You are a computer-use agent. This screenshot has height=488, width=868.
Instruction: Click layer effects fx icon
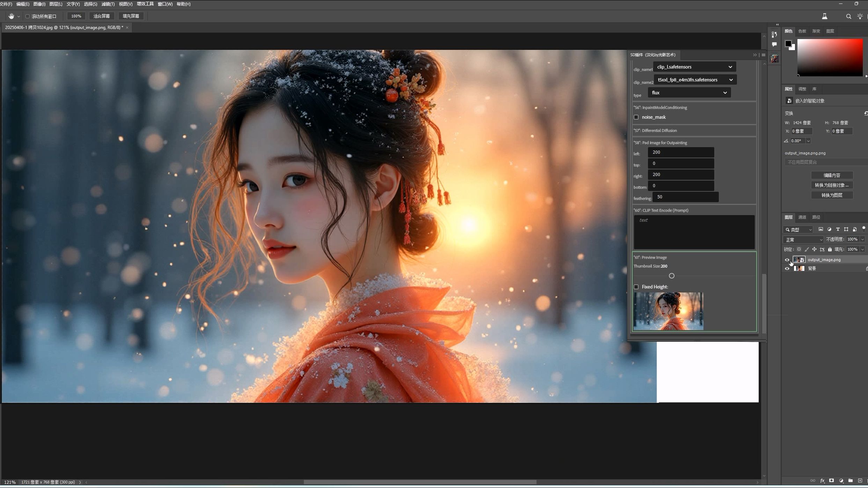822,481
